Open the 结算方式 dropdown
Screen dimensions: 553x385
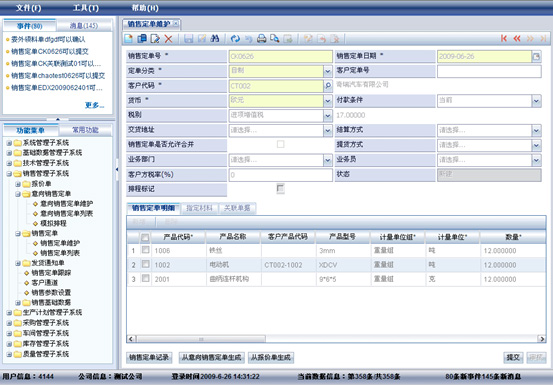pos(536,130)
